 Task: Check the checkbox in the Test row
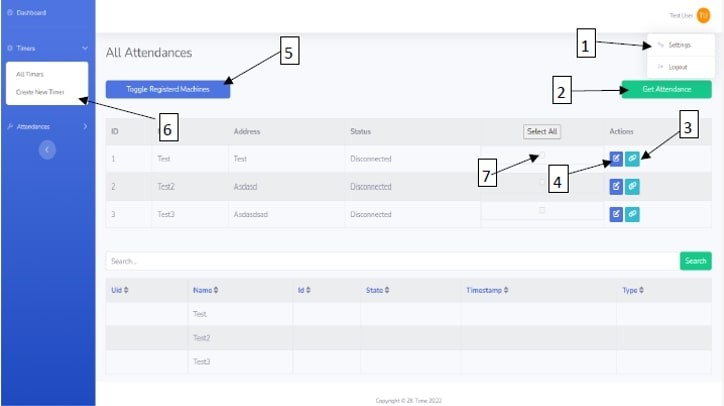coord(542,155)
